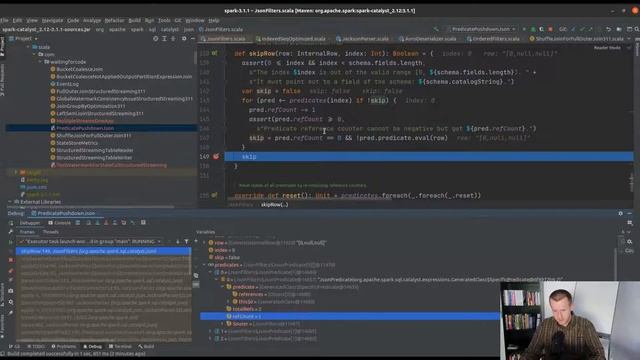This screenshot has height=360, width=640.
Task: Switch to the Console tab in debug panel
Action: pos(60,223)
